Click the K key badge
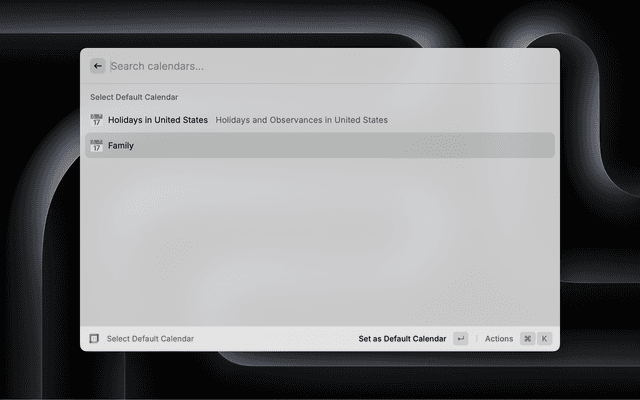 click(544, 338)
